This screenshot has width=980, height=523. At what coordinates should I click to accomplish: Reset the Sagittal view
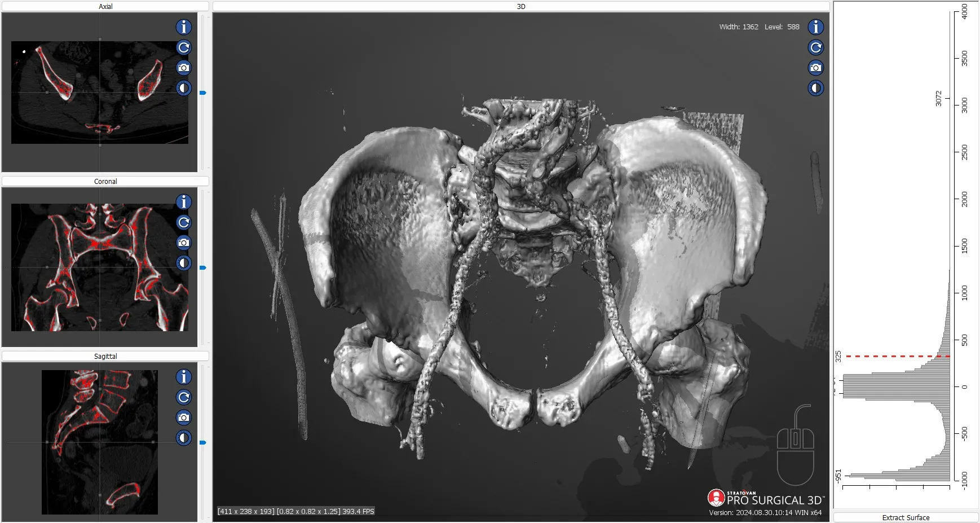pyautogui.click(x=184, y=397)
